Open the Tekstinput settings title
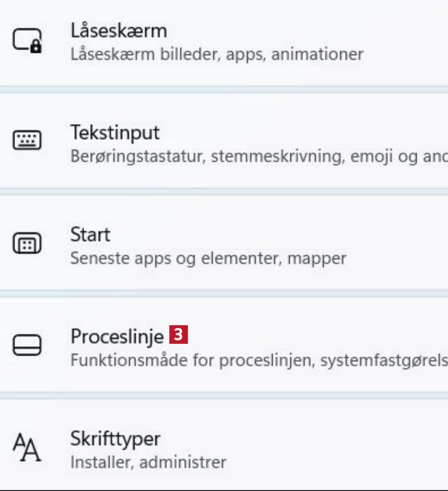 click(x=115, y=132)
